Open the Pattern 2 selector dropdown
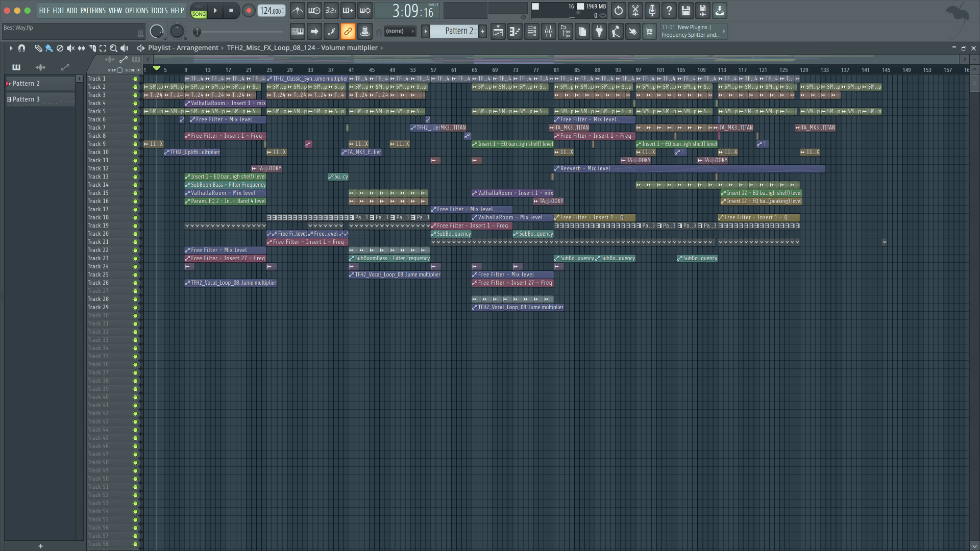 click(454, 31)
